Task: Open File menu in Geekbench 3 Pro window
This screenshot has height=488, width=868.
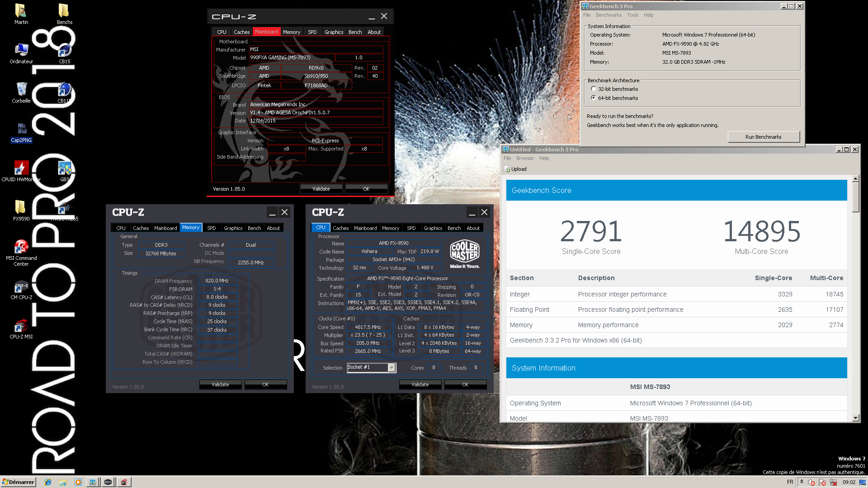Action: [x=587, y=15]
